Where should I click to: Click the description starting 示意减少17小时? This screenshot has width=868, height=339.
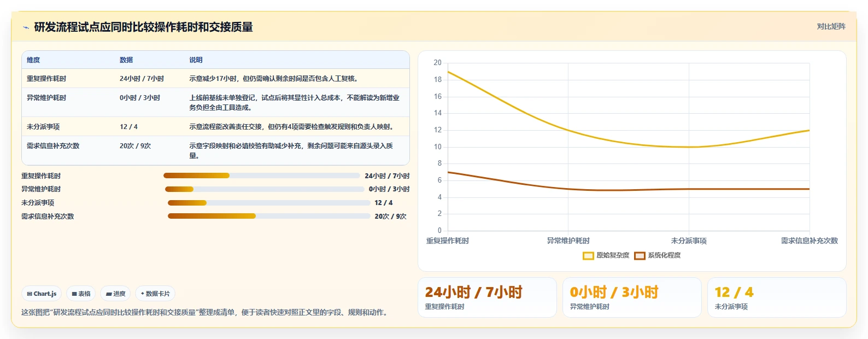(x=275, y=79)
